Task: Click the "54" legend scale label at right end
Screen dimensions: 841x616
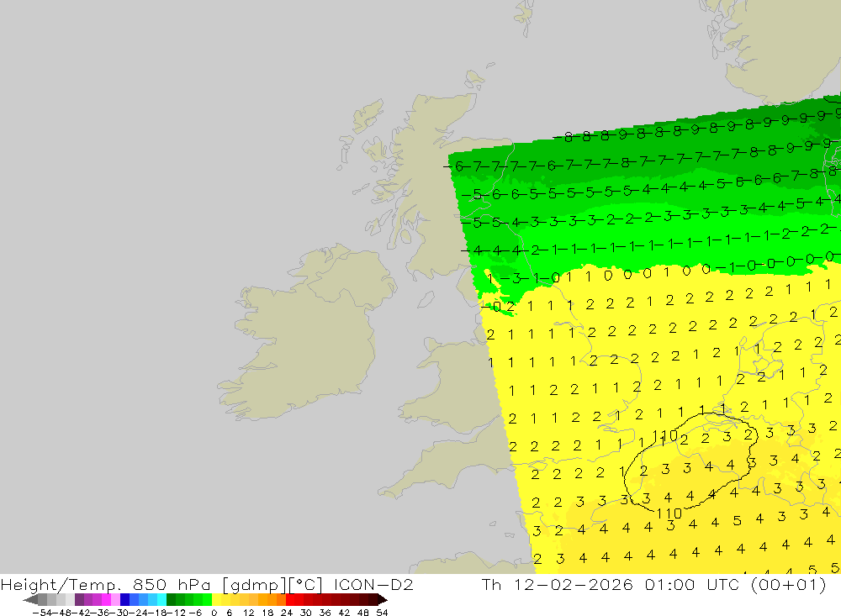Action: [x=382, y=613]
